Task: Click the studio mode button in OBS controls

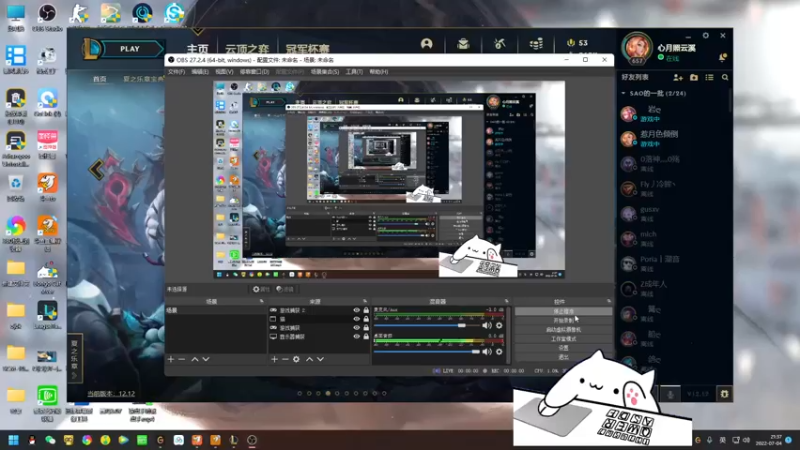Action: click(563, 339)
